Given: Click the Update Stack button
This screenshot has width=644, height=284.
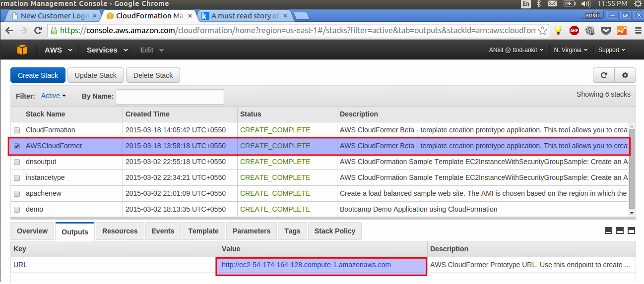Looking at the screenshot, I should (x=96, y=75).
